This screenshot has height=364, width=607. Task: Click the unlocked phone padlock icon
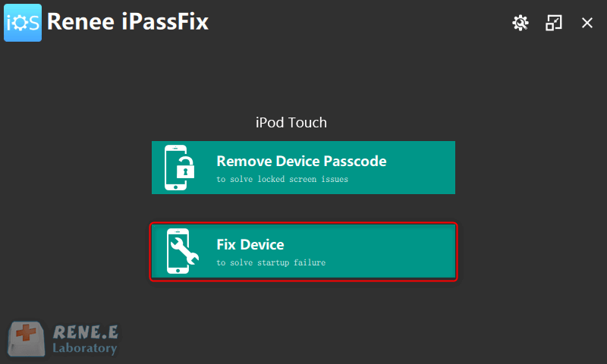pyautogui.click(x=180, y=168)
